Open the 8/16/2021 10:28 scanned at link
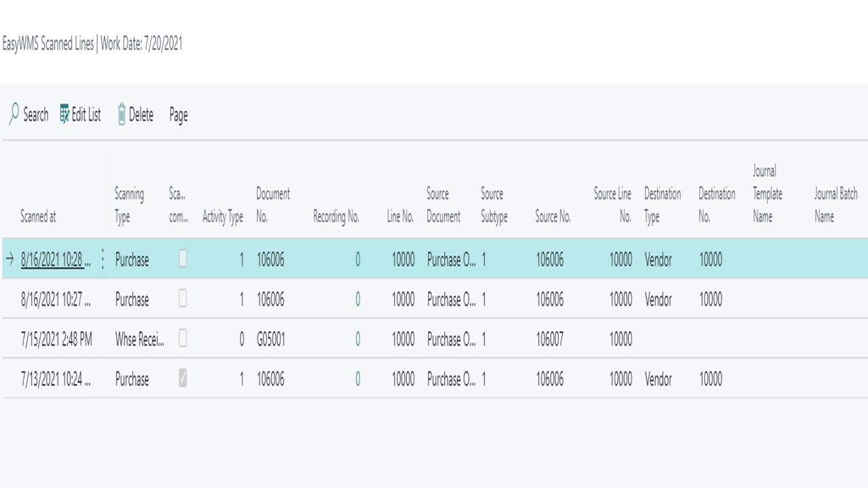Image resolution: width=868 pixels, height=488 pixels. tap(56, 260)
